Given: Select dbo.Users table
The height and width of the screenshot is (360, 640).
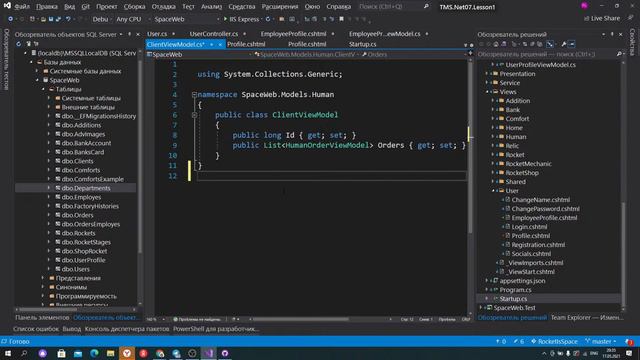Looking at the screenshot, I should pyautogui.click(x=76, y=269).
